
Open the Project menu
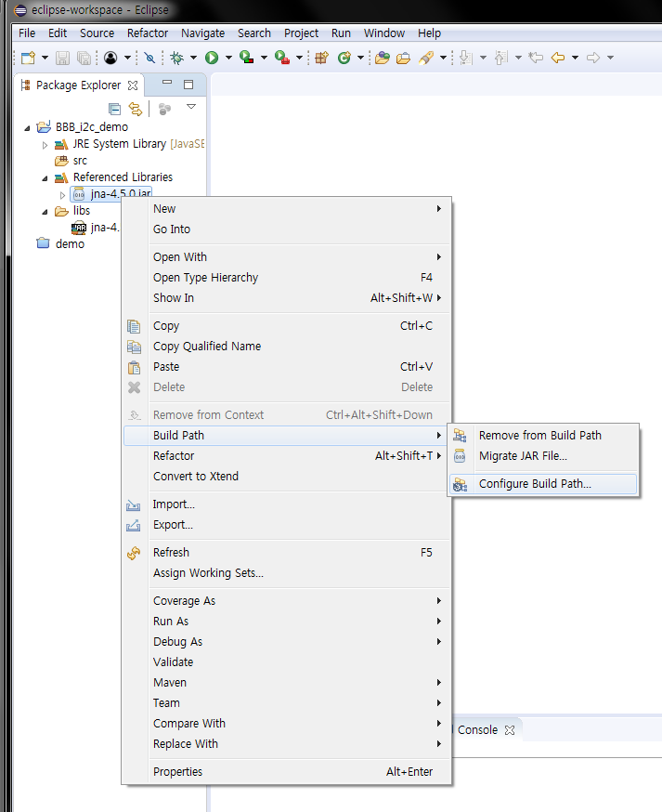click(301, 33)
